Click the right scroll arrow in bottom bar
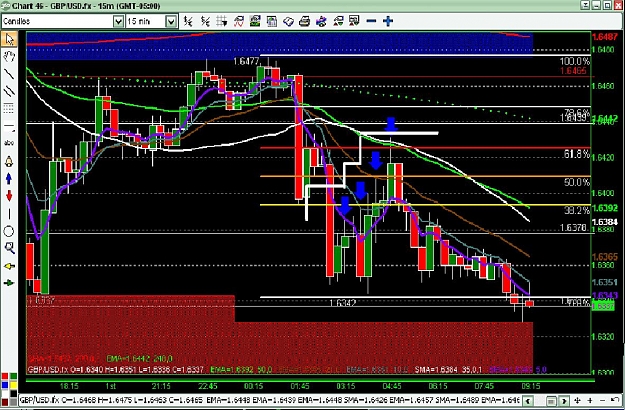This screenshot has width=625, height=410. click(564, 400)
